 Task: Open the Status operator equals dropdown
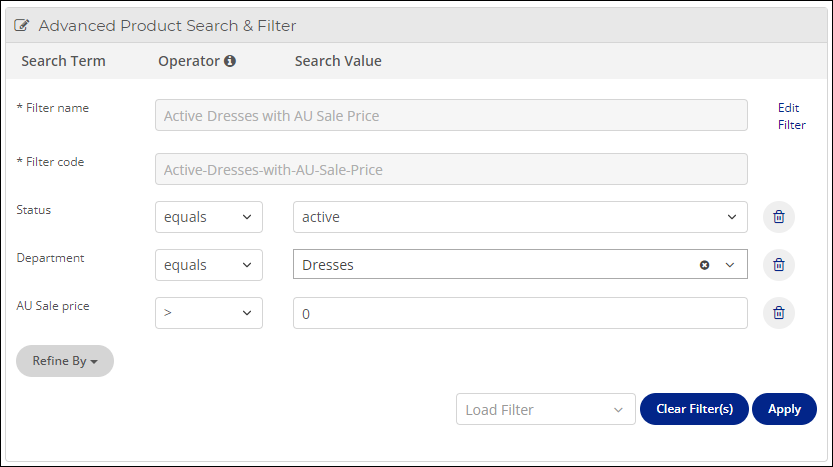[209, 217]
